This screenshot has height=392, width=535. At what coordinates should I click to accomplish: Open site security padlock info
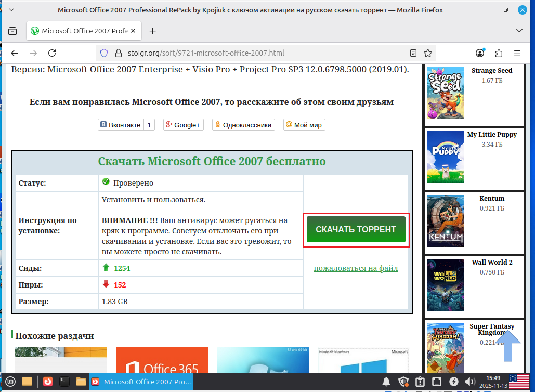pos(119,53)
